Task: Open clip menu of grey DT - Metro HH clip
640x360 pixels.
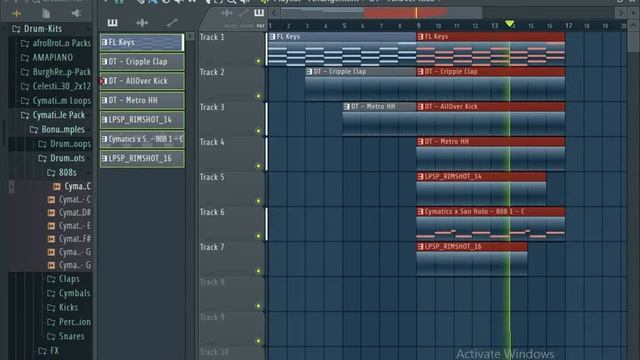Action: tap(347, 107)
